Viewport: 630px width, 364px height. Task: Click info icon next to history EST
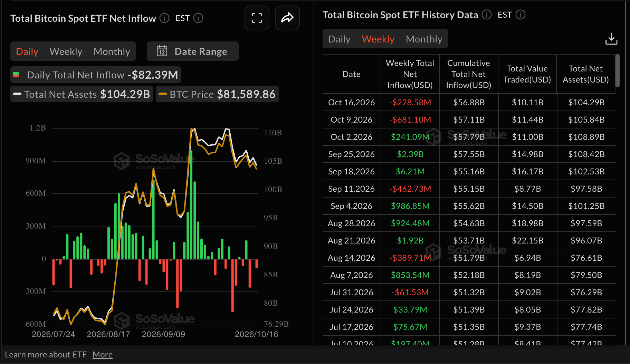pyautogui.click(x=521, y=15)
